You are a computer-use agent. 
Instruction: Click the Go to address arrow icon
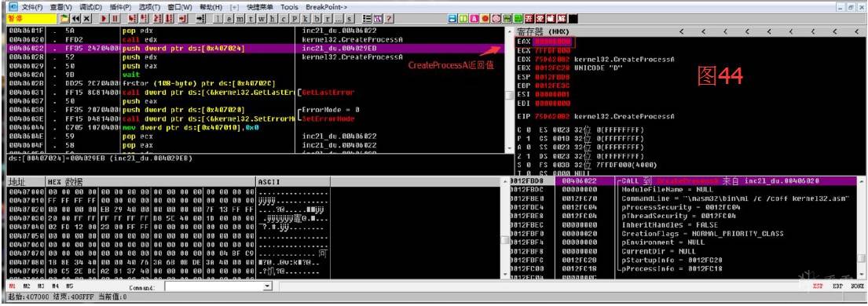[x=200, y=18]
